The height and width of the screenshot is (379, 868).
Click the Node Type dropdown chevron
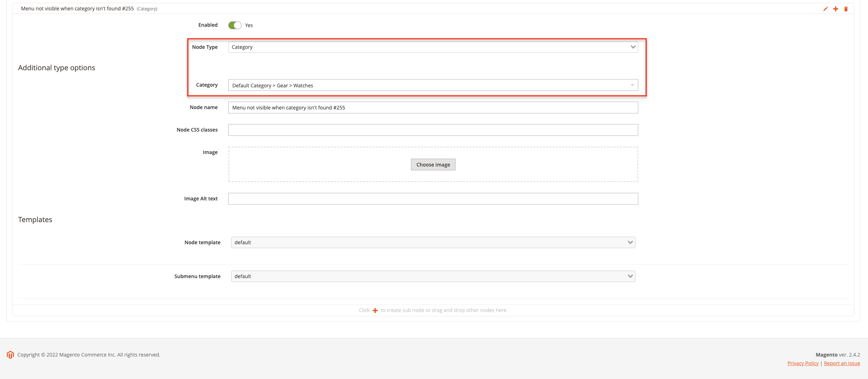pyautogui.click(x=633, y=47)
